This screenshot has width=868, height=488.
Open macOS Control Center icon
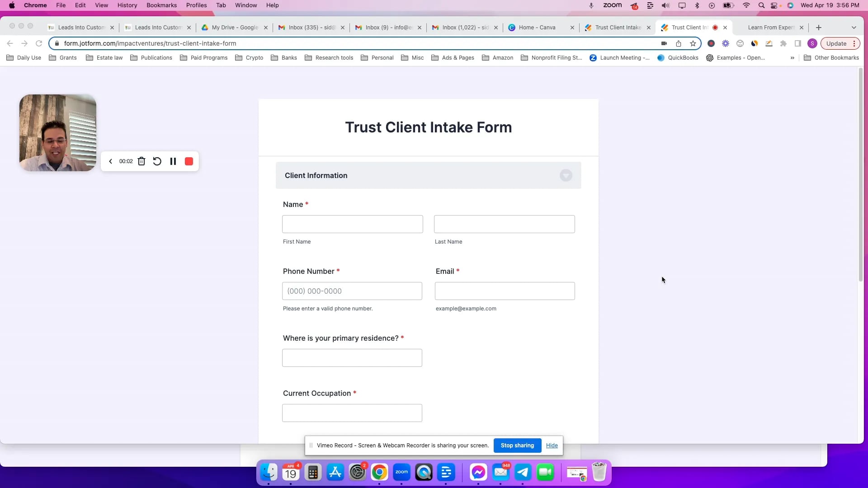[774, 5]
